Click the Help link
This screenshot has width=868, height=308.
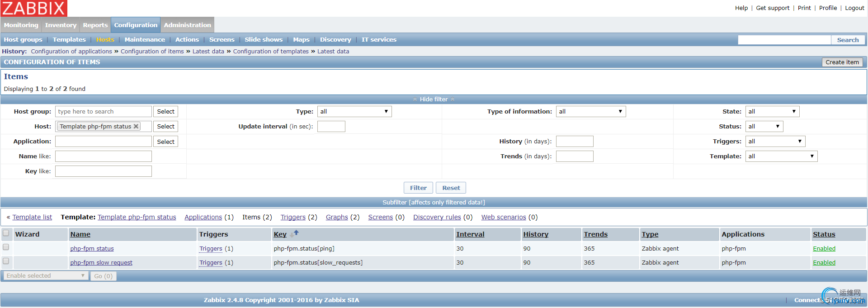[x=741, y=8]
